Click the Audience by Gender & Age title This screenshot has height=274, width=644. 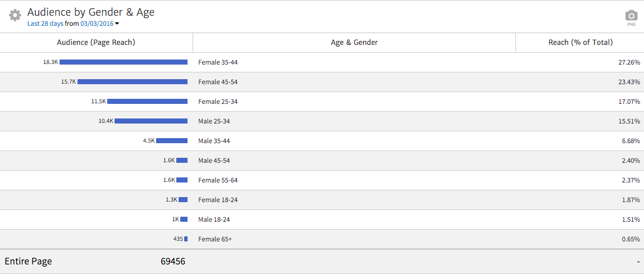click(90, 12)
